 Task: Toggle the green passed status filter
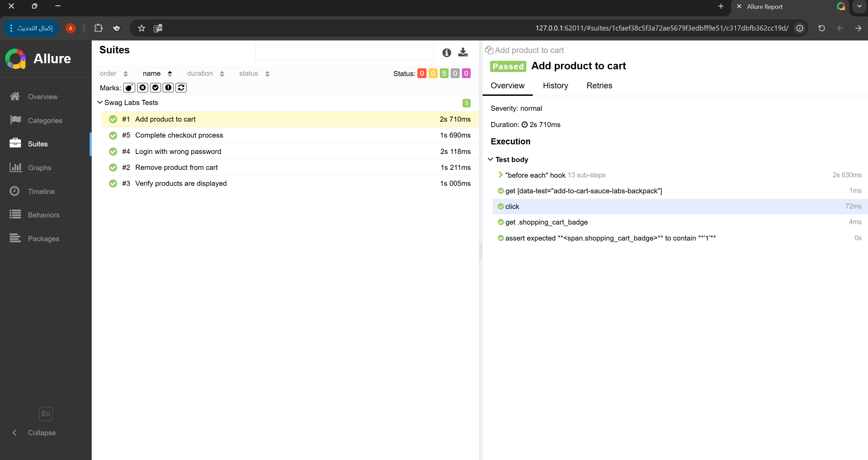[444, 73]
